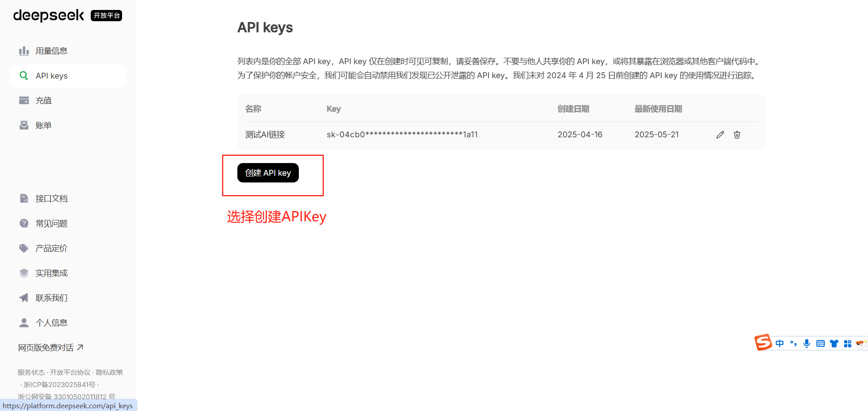Go to the 充值 top-up page
Screen dimensions: 868x411
pyautogui.click(x=43, y=101)
